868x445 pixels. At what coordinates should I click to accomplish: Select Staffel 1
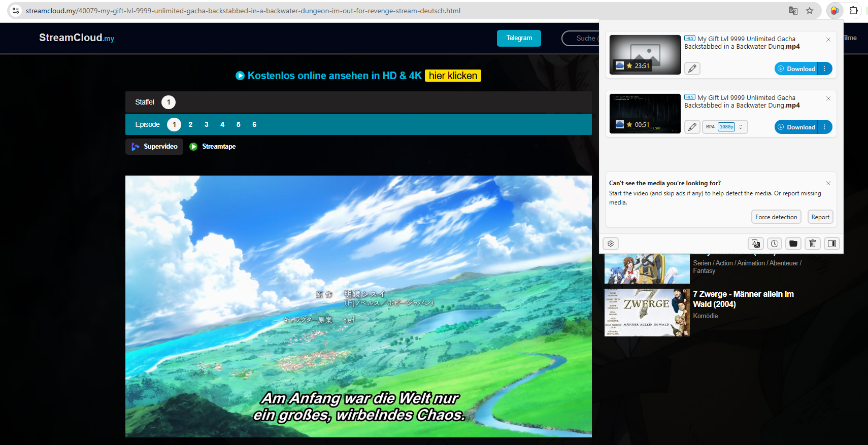[x=169, y=102]
